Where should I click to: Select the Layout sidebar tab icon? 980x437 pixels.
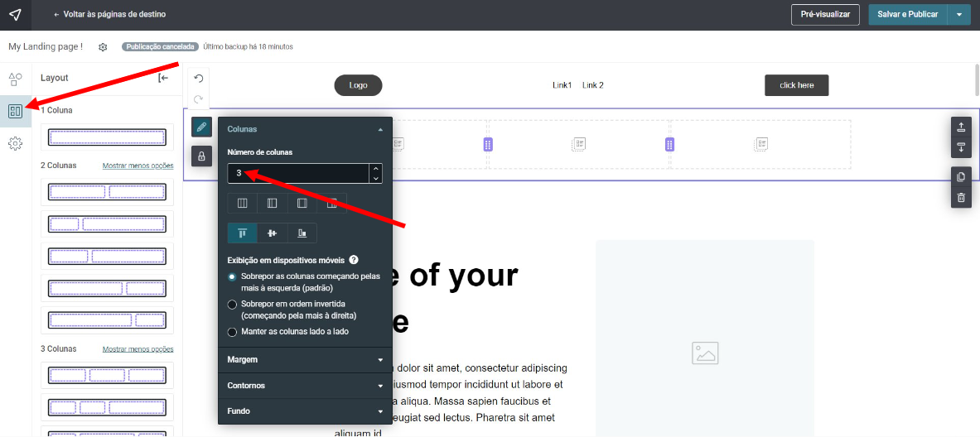point(16,112)
